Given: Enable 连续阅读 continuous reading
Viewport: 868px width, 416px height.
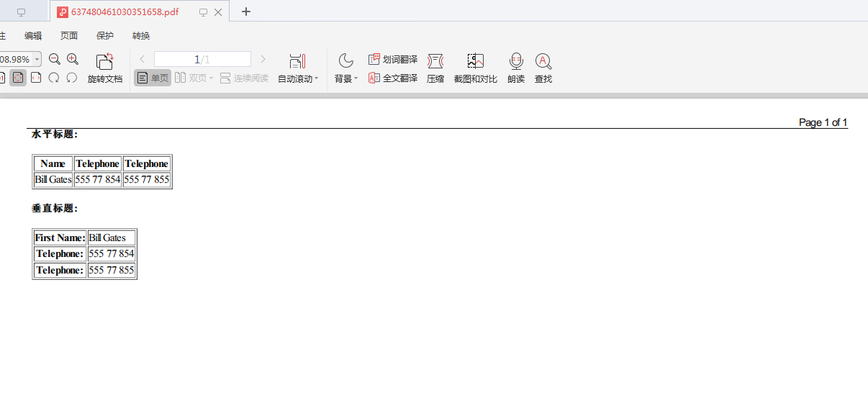Looking at the screenshot, I should [x=244, y=78].
